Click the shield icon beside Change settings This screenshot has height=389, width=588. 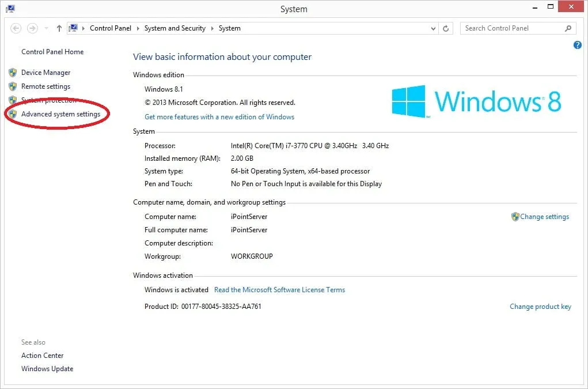pyautogui.click(x=515, y=217)
